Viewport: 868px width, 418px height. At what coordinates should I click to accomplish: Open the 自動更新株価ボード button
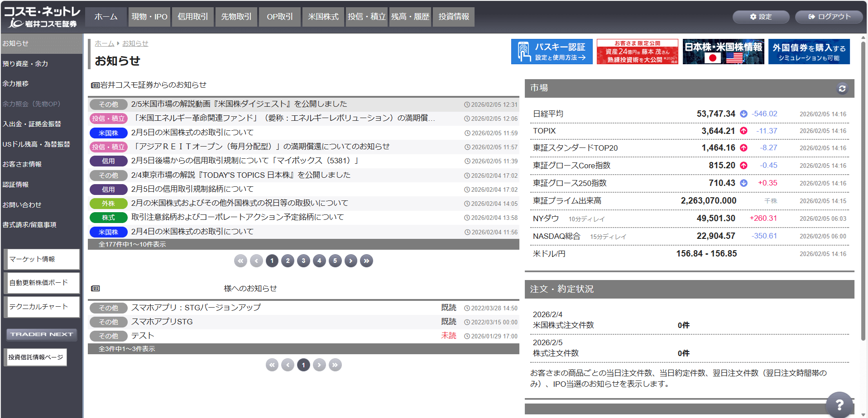tap(42, 283)
